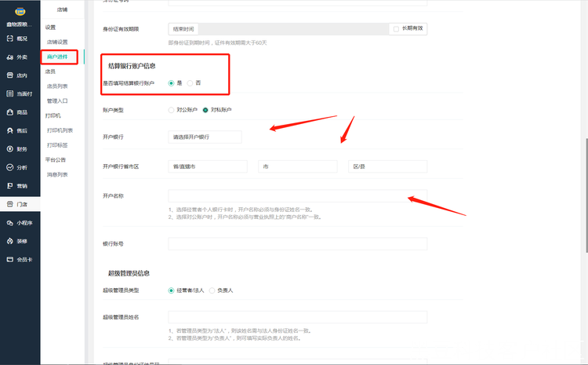Click the 超级管理员信息 section heading

pos(129,273)
